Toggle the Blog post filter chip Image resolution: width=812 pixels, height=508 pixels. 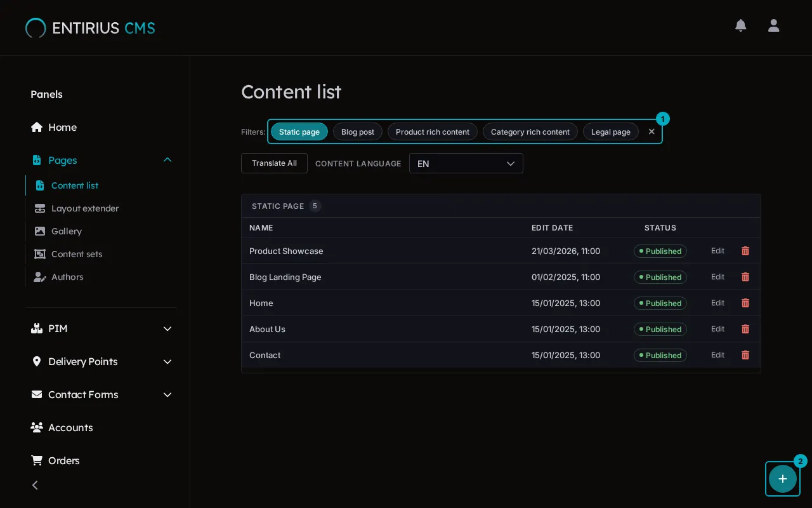pyautogui.click(x=358, y=131)
